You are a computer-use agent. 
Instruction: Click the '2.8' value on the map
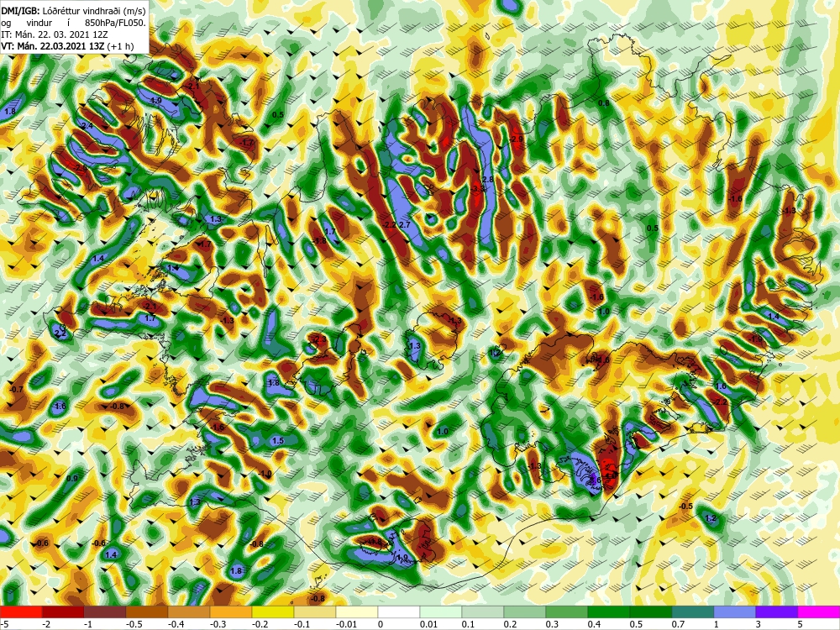coord(487,180)
